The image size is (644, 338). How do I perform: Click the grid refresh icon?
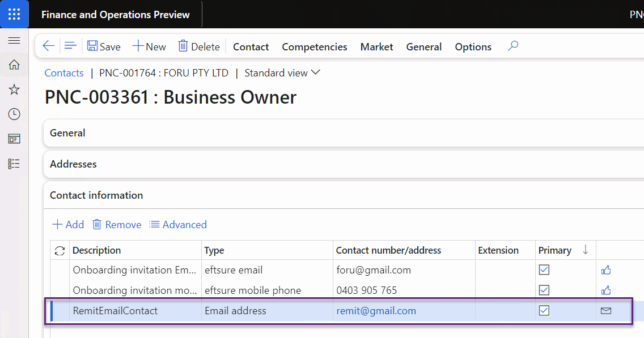(x=60, y=251)
